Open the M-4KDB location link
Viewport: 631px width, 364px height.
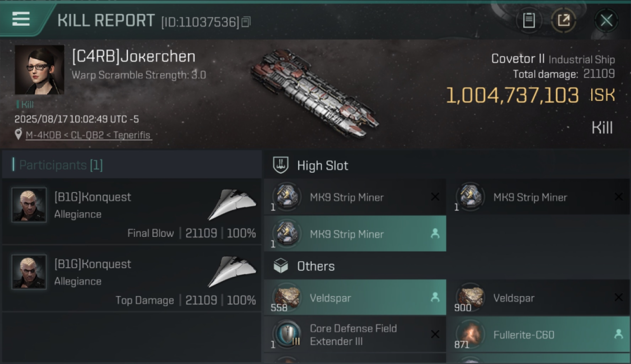coord(89,135)
